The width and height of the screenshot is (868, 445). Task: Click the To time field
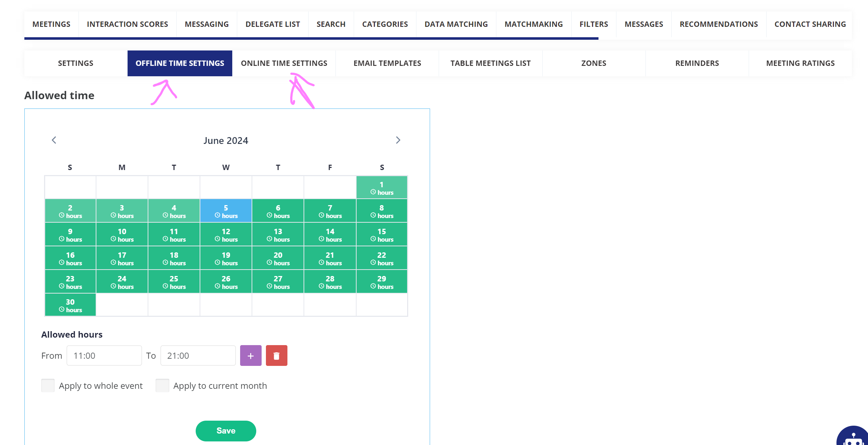198,355
